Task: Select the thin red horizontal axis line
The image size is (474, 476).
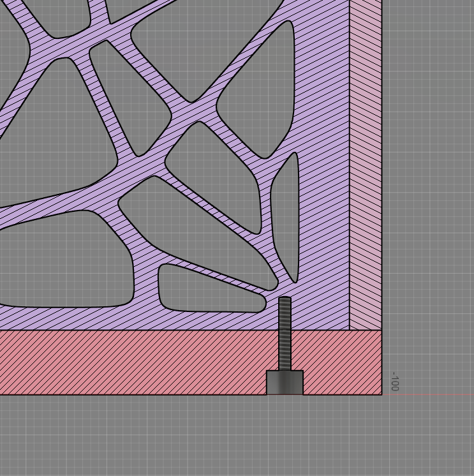Action: (x=434, y=394)
